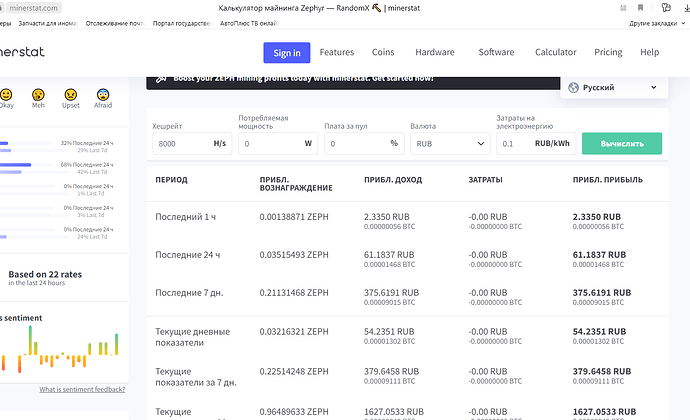Click the bold 2.3350 RUB profit value

tap(597, 217)
